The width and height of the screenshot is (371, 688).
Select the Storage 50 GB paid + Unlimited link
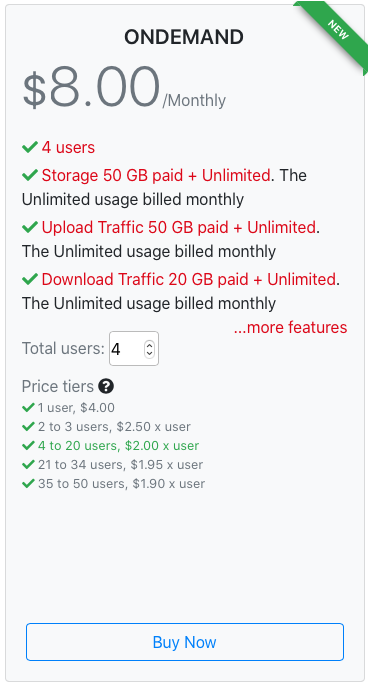click(156, 175)
